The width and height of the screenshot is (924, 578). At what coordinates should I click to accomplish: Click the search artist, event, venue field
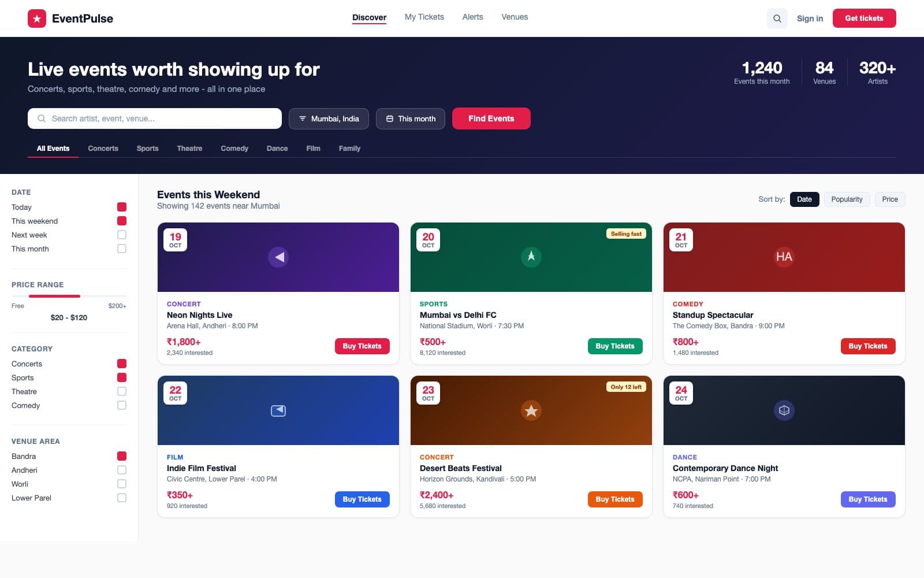click(x=155, y=118)
